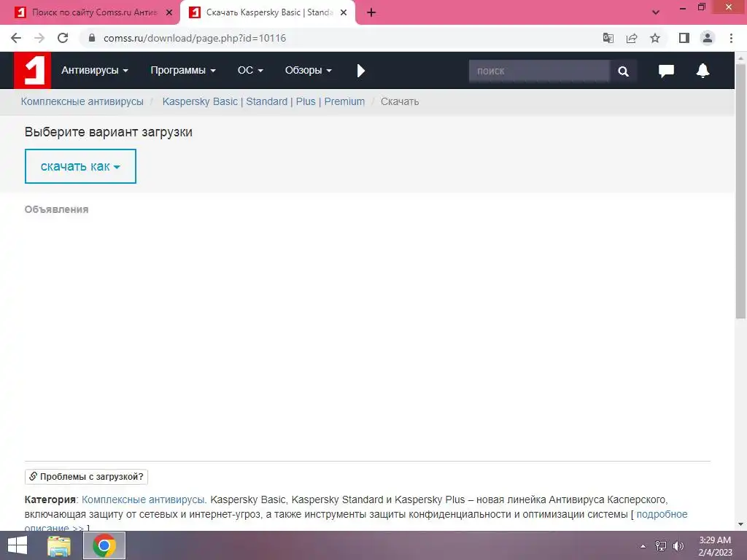This screenshot has width=747, height=560.
Task: Click the Скачать breadcrumb text
Action: tap(400, 101)
